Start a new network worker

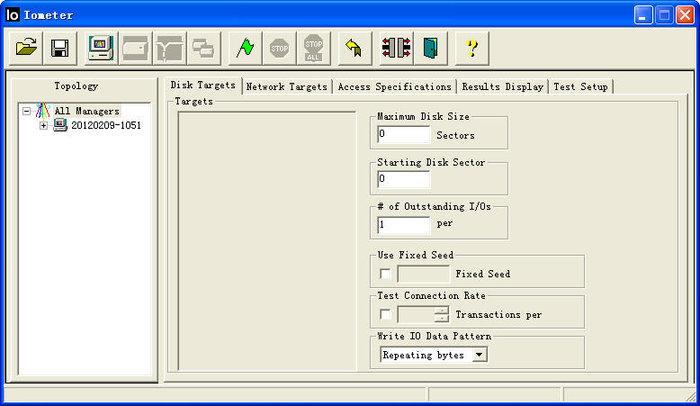coord(170,48)
